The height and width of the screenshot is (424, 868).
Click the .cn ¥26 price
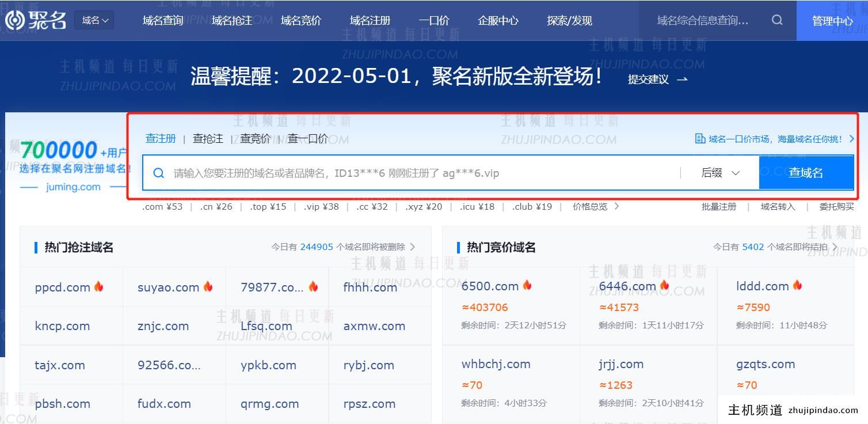coord(216,206)
